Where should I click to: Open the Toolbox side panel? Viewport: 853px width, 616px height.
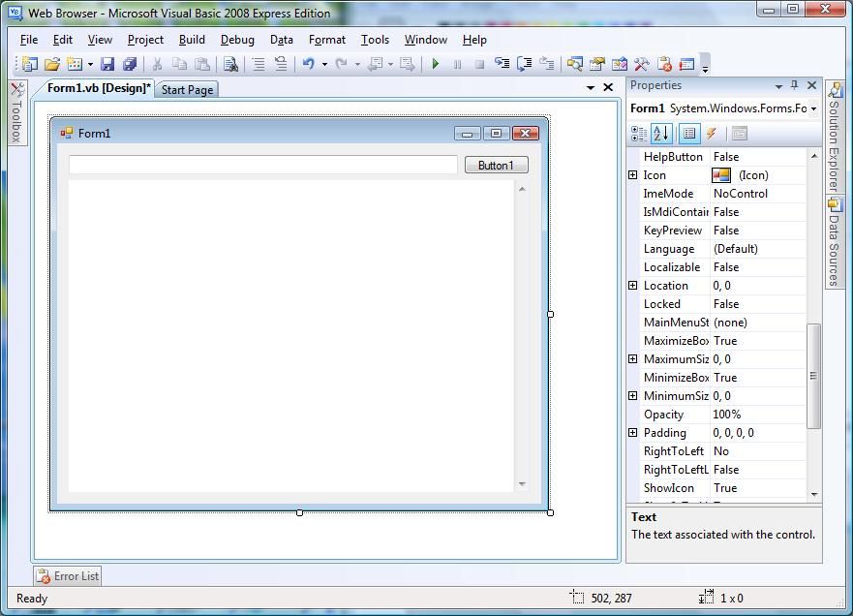(16, 113)
